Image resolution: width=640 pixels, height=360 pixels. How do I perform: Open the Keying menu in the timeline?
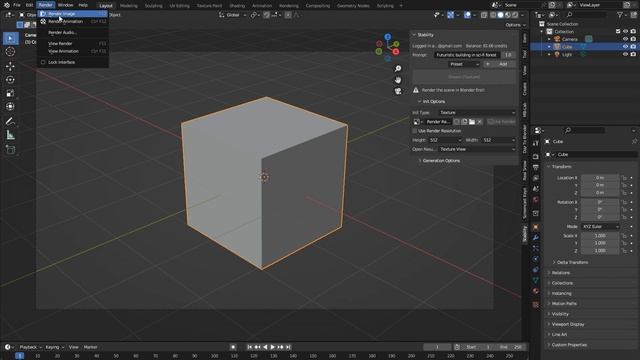[54, 347]
